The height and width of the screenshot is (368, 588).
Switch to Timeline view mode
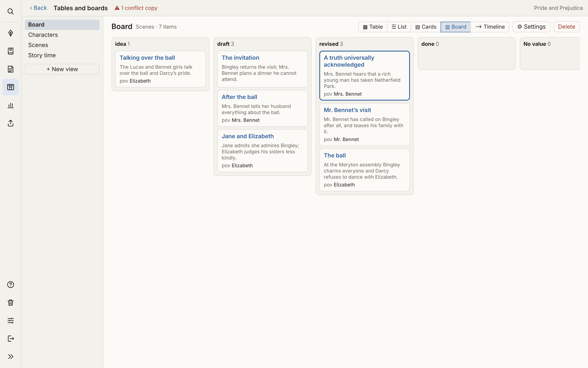point(490,27)
